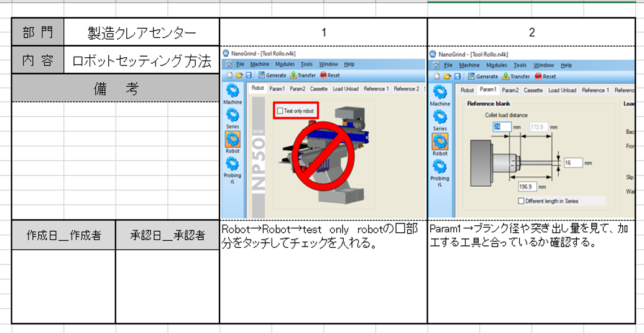644x333 pixels.
Task: Check 'Test only robot' box in step 1
Action: (x=280, y=111)
